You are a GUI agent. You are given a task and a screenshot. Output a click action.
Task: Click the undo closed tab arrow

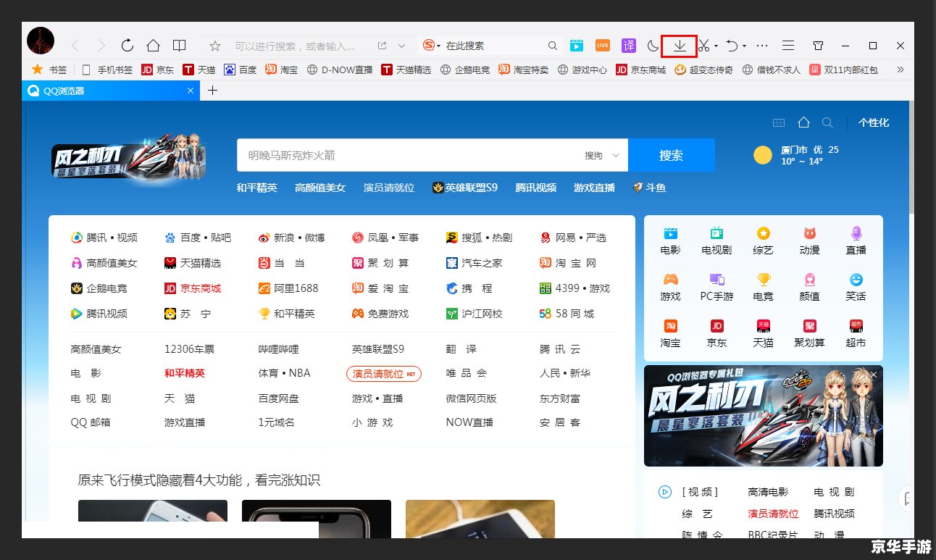click(732, 46)
